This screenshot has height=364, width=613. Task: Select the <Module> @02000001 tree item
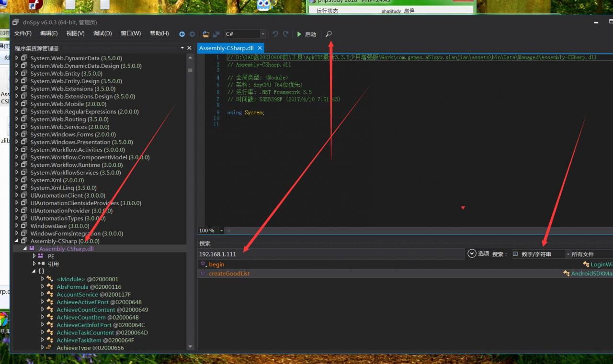coord(87,279)
